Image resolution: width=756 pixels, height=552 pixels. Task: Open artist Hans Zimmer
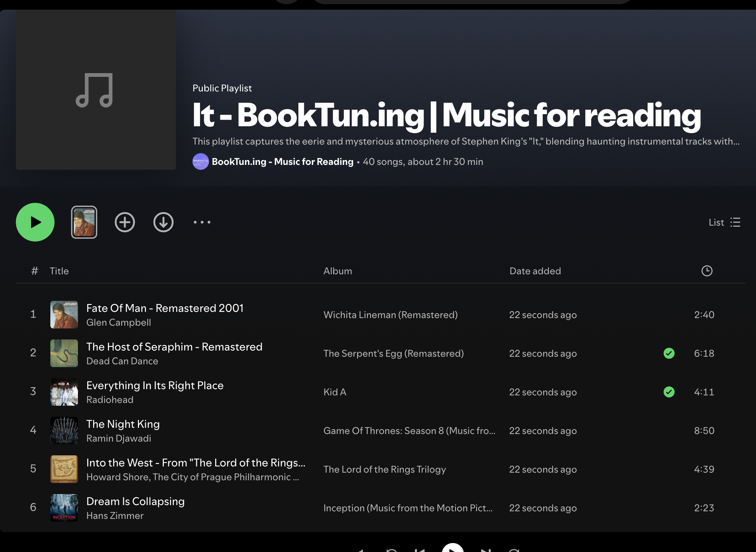115,515
